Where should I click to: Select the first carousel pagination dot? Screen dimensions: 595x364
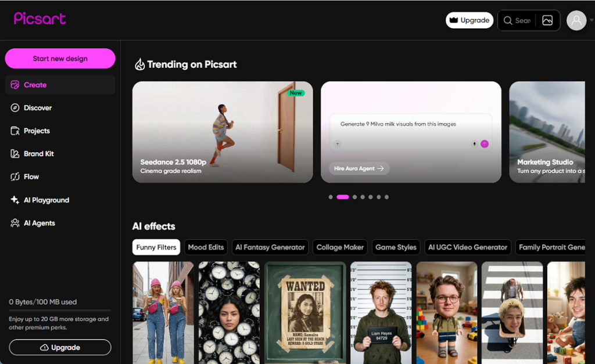tap(331, 197)
